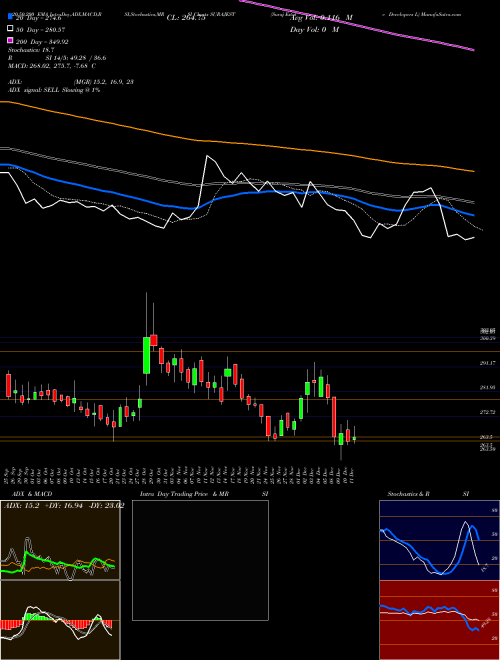
Task: Click the 'Intra Day Trading Price & MRSI' title
Action: coord(204,494)
